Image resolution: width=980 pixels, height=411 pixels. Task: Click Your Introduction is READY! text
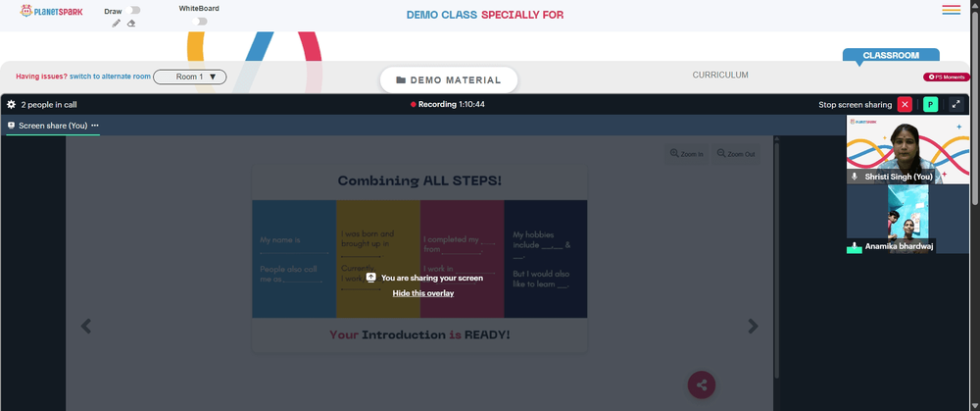tap(419, 334)
